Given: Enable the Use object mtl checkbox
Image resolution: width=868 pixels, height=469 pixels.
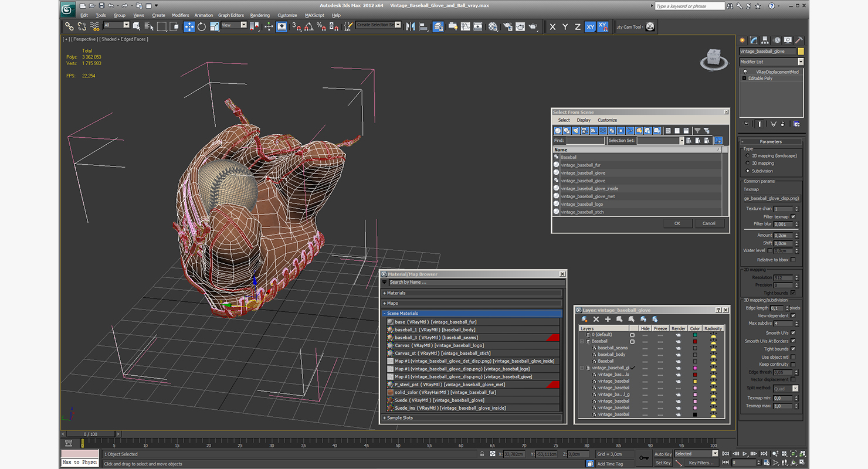Looking at the screenshot, I should (x=793, y=357).
